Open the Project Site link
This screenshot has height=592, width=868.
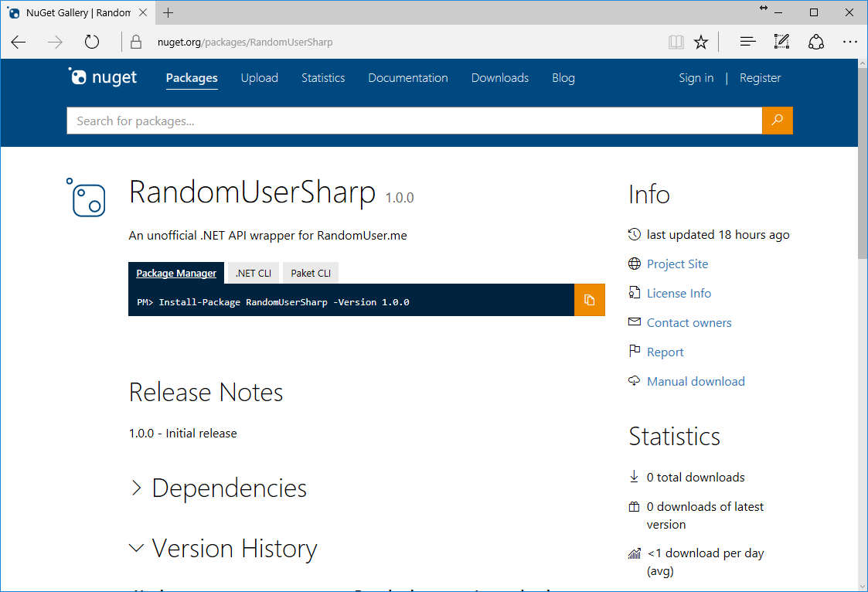(677, 264)
